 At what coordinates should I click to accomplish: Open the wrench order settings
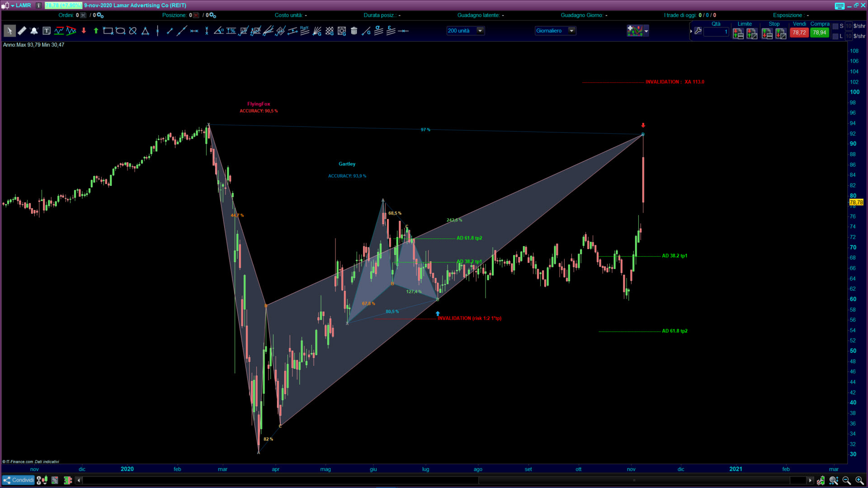pos(698,31)
